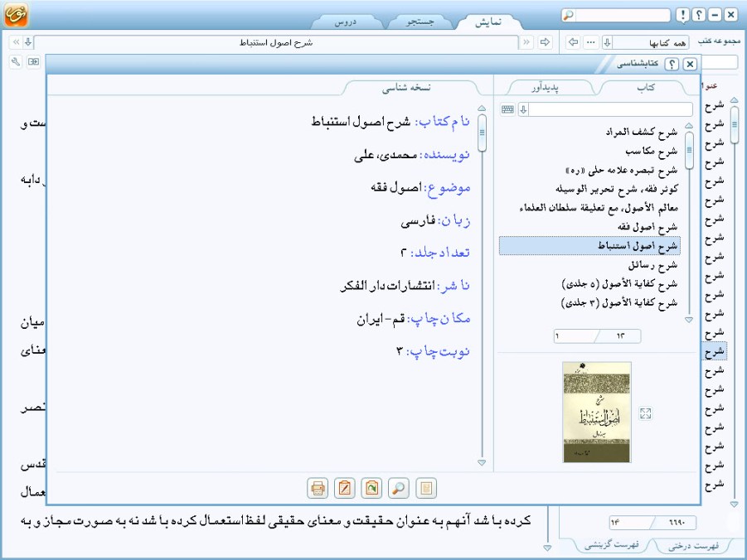Viewport: 747px width, 560px height.
Task: Open the dropdown arrow in book filter field
Action: (x=523, y=109)
